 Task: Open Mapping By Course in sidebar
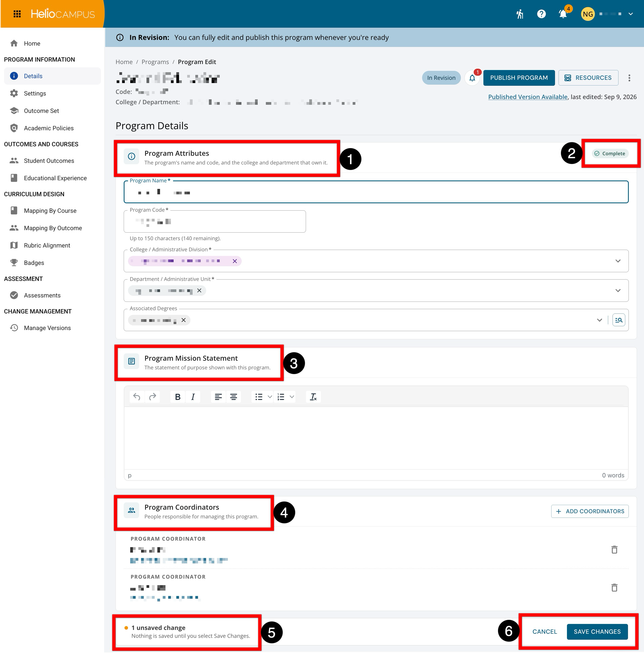(52, 211)
